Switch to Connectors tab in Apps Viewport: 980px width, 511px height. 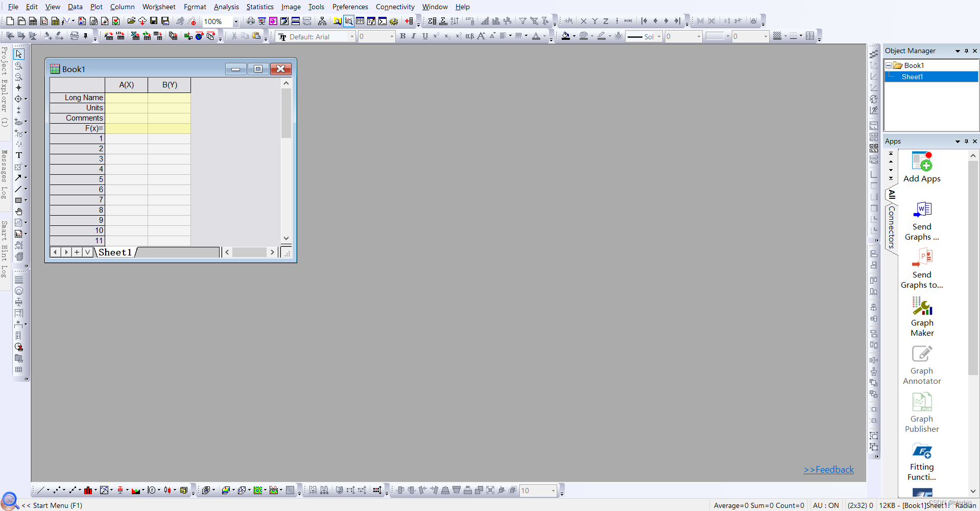[x=892, y=227]
